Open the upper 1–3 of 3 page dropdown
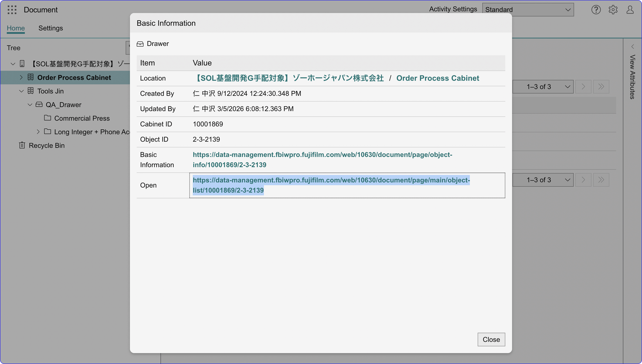The height and width of the screenshot is (364, 642). pyautogui.click(x=543, y=87)
